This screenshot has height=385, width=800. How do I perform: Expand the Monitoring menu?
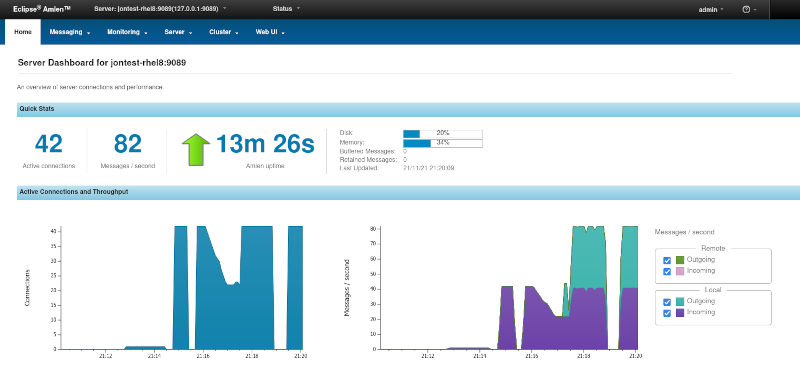pyautogui.click(x=127, y=32)
